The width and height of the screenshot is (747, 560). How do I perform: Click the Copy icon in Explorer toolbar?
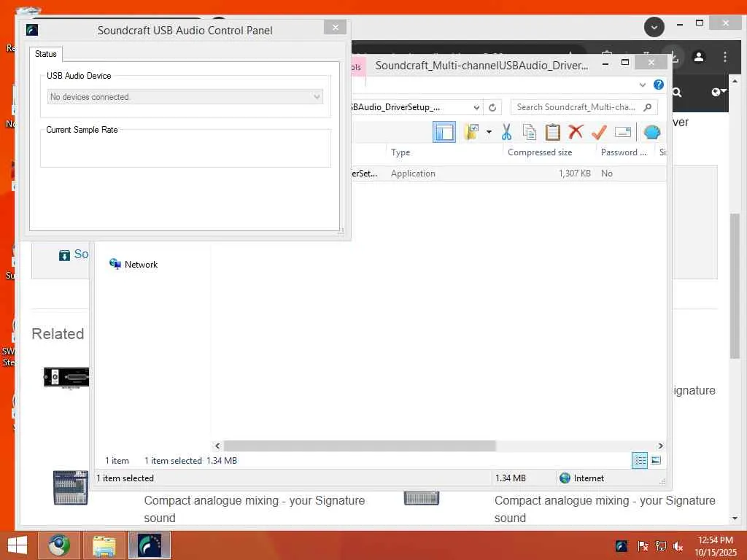tap(530, 132)
